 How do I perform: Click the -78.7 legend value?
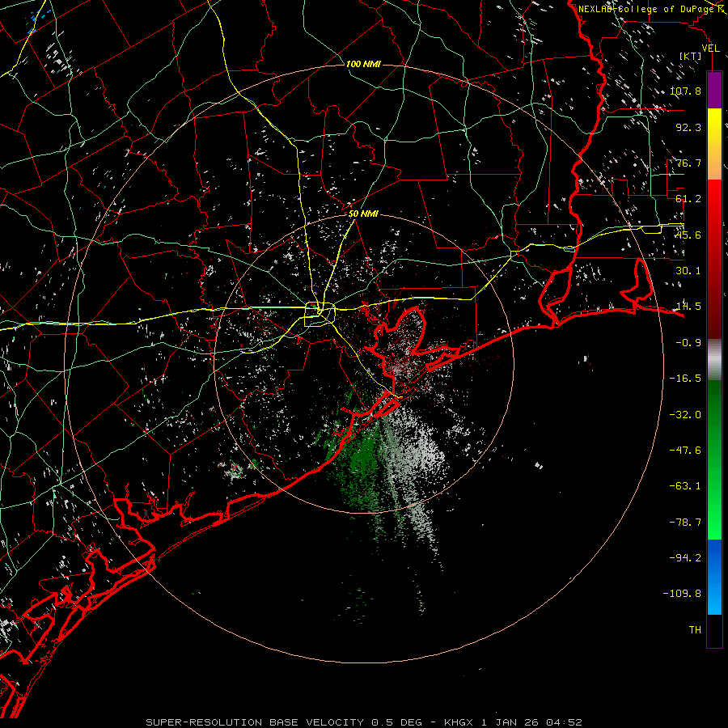pyautogui.click(x=685, y=523)
